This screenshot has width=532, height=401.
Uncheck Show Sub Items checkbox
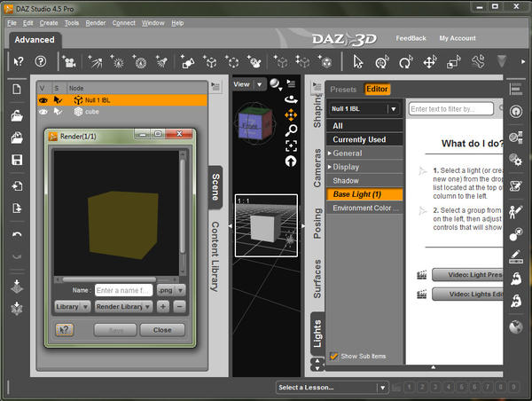click(334, 356)
